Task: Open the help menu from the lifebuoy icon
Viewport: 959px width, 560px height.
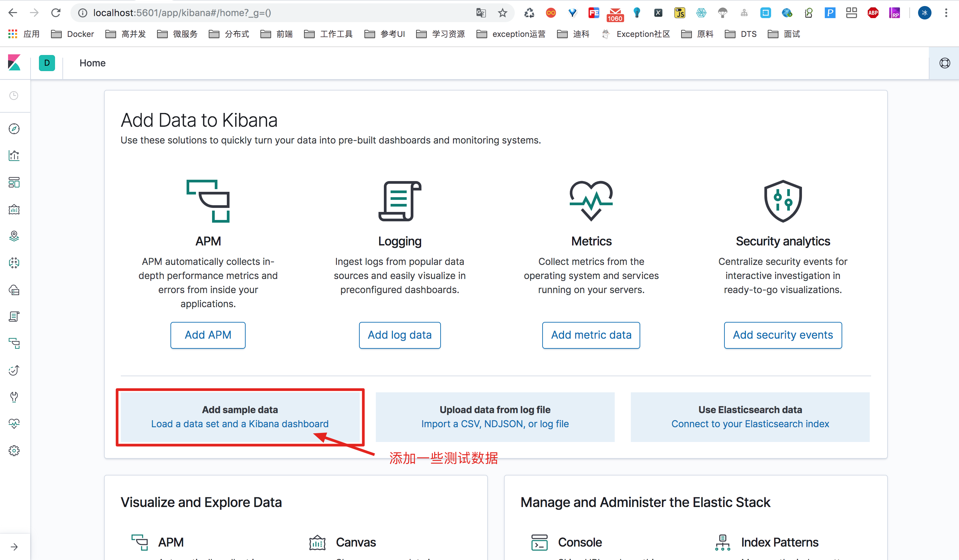Action: coord(945,63)
